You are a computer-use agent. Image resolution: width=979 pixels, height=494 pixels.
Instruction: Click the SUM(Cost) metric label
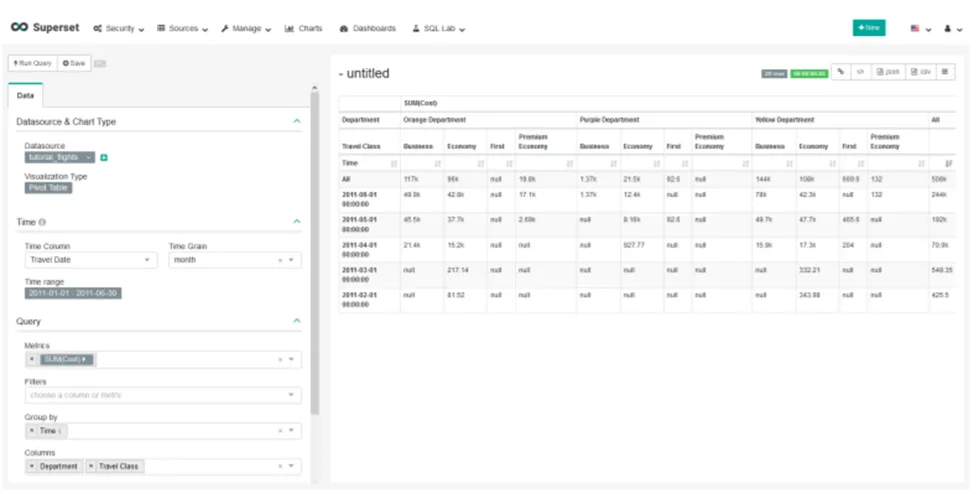tap(66, 359)
